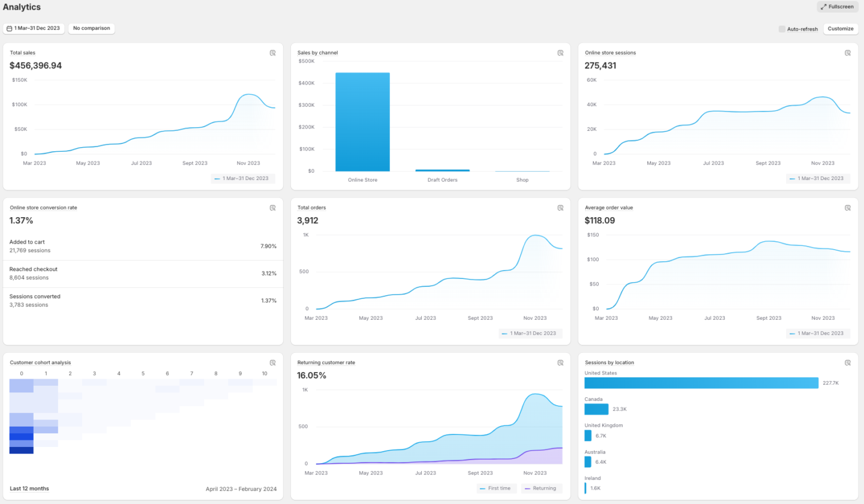Open report icon on Returning customer rate card
864x504 pixels.
click(x=560, y=362)
